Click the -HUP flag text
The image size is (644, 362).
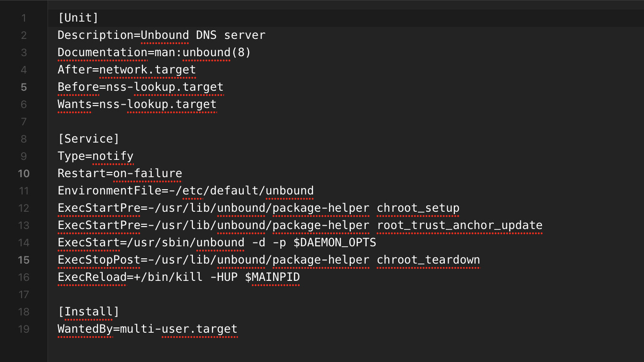tap(224, 277)
